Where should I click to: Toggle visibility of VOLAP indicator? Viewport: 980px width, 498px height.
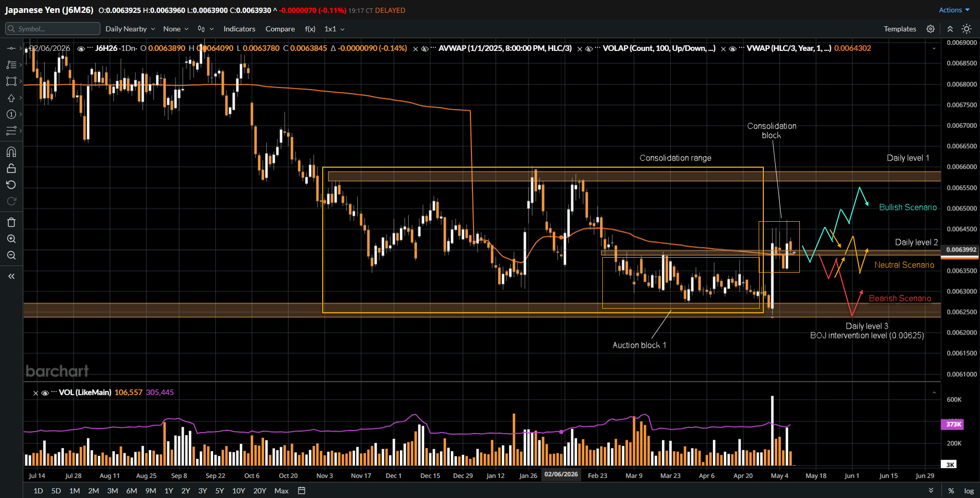point(589,48)
